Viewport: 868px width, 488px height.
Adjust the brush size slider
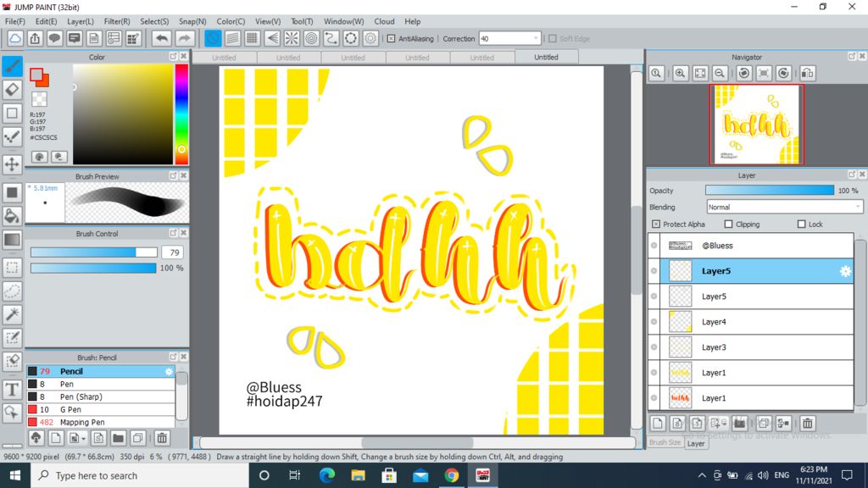pos(93,252)
